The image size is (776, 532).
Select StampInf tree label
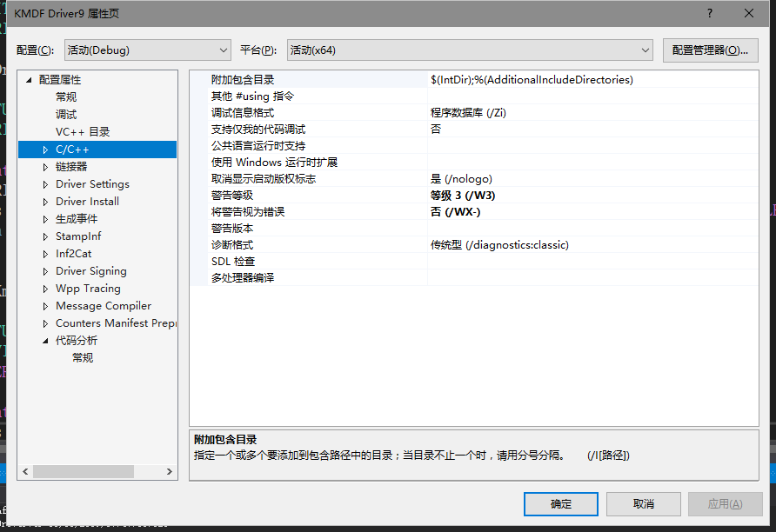(x=78, y=236)
